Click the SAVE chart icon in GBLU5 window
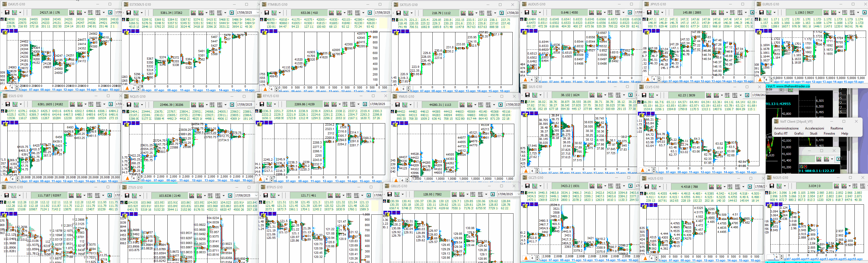The width and height of the screenshot is (868, 263). 454,194
